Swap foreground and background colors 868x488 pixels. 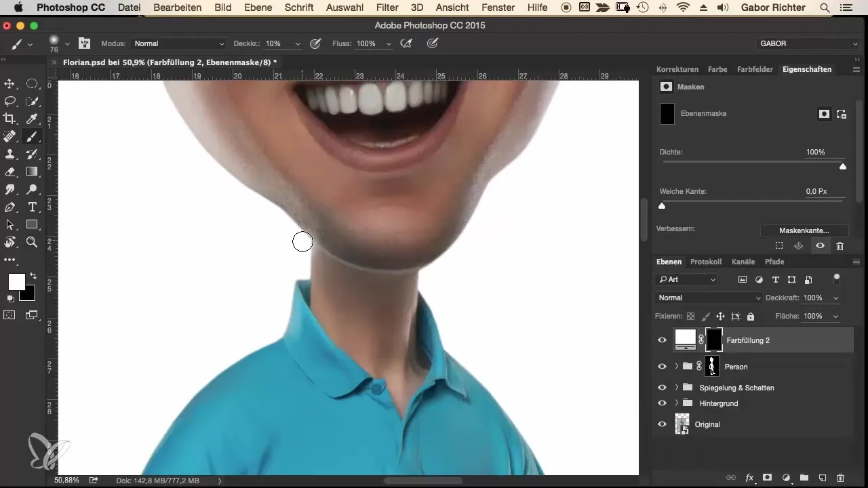33,277
